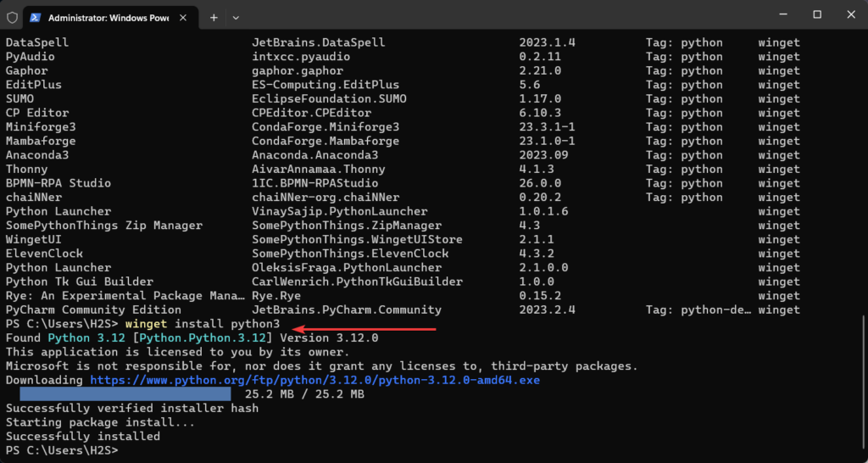Click the 'Successfully installed' line
Image resolution: width=868 pixels, height=463 pixels.
tap(83, 437)
